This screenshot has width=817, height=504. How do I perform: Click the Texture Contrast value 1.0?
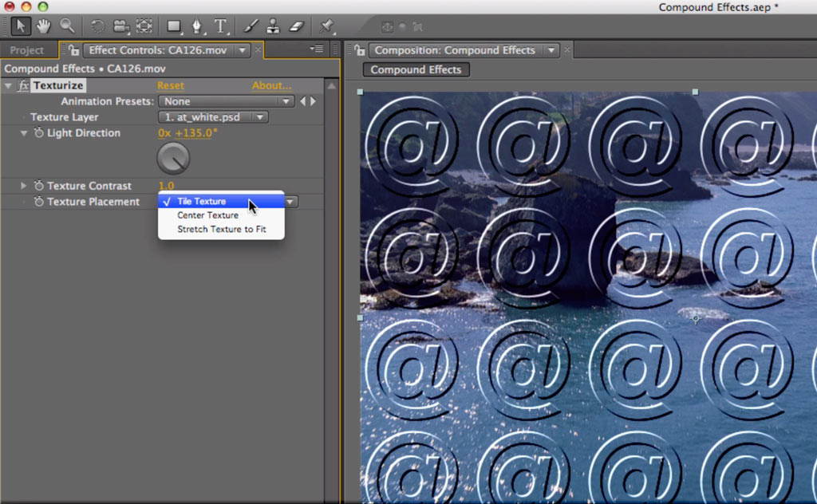[166, 185]
